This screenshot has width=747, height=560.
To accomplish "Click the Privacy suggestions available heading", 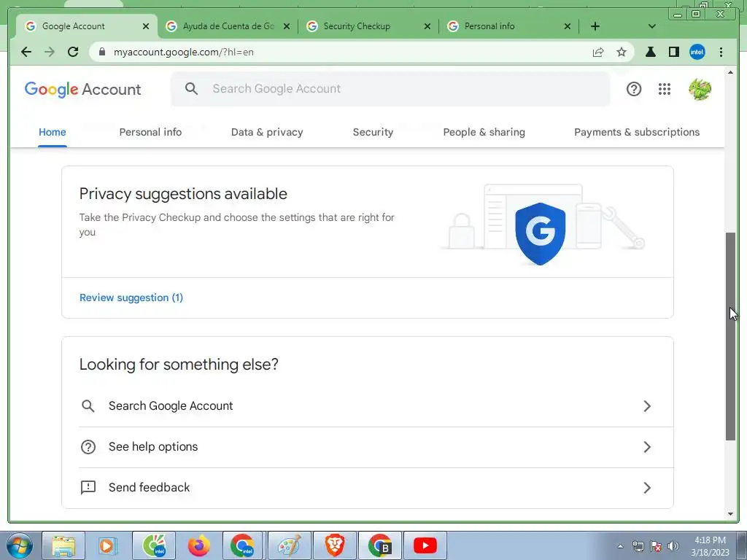I will point(183,194).
